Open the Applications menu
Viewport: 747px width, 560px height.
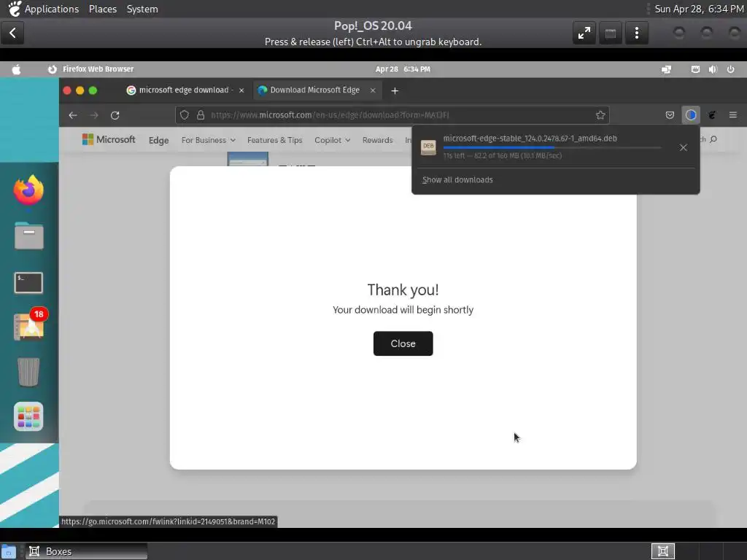coord(52,9)
